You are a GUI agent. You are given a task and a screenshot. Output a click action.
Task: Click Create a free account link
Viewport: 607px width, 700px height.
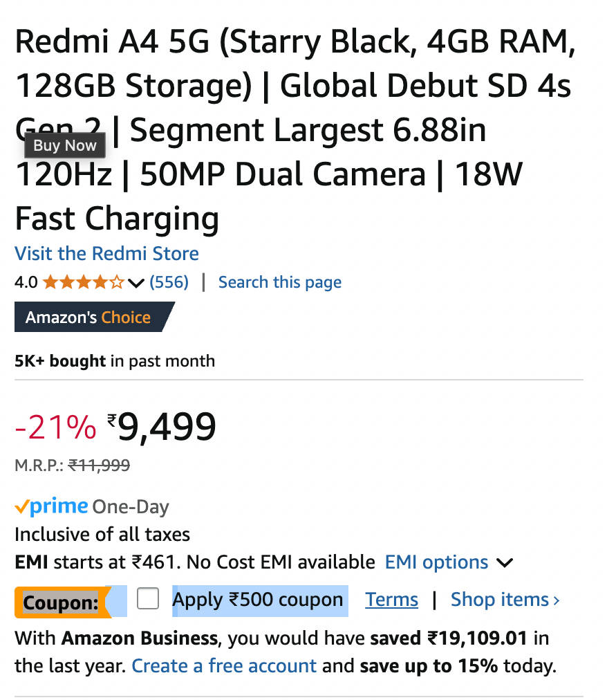coord(224,666)
